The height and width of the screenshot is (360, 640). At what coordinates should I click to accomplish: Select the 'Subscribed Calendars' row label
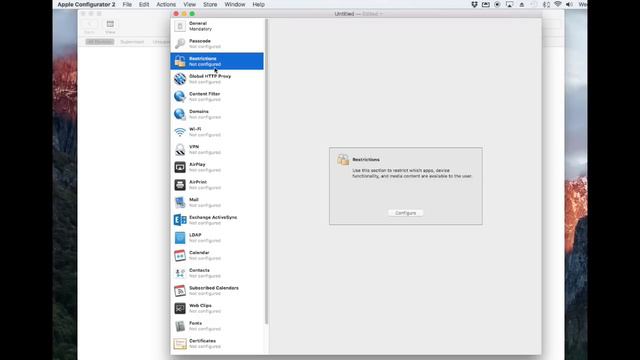tap(214, 288)
